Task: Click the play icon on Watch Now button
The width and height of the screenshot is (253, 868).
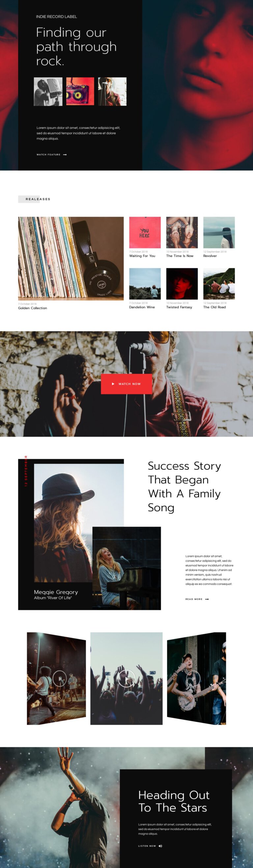Action: click(113, 384)
